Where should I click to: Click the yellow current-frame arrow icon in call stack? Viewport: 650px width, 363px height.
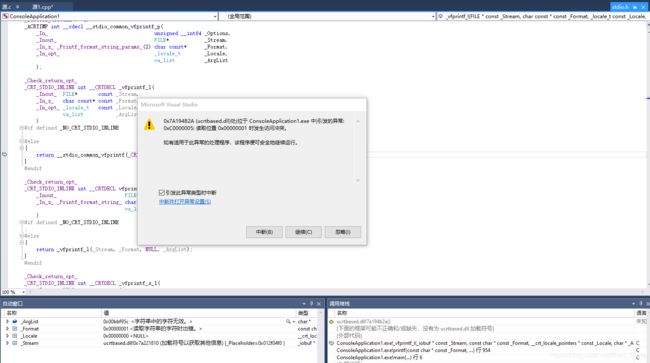(x=331, y=322)
